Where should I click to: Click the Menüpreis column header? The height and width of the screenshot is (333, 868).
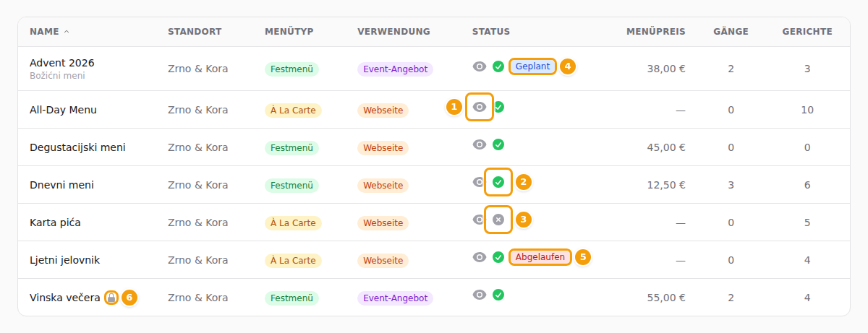(656, 32)
